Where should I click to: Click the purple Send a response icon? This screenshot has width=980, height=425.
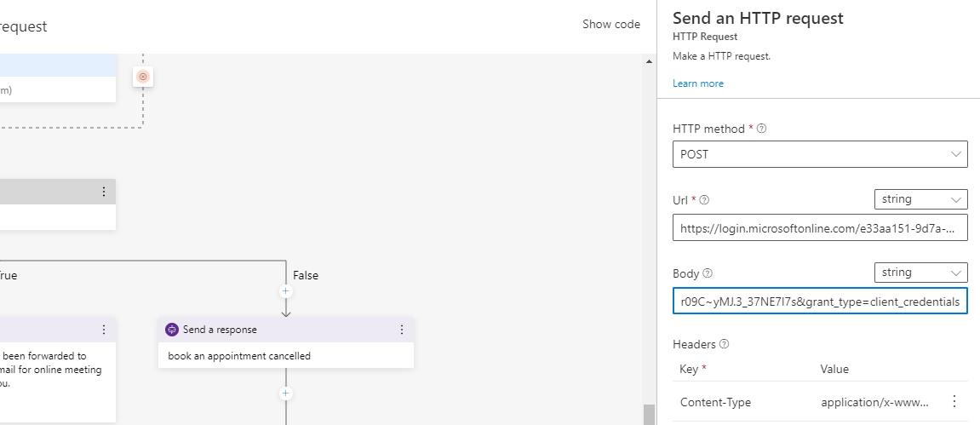[172, 330]
